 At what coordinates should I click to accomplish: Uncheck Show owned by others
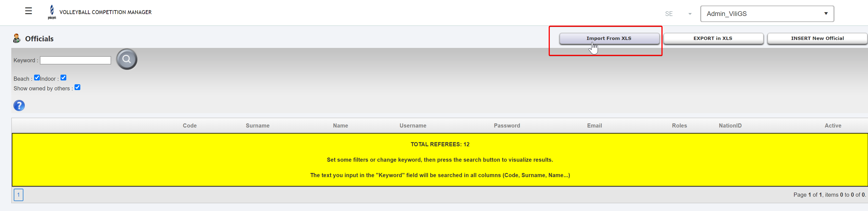point(78,87)
